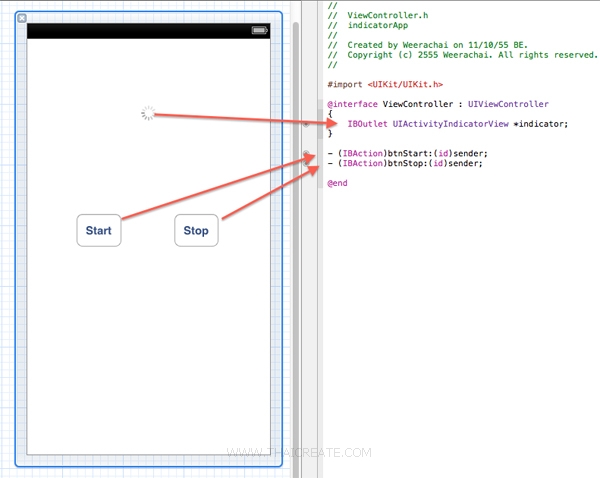Screen dimensions: 600x478
Task: Click UIActivityIndicatorView in the IBOutlet line
Action: pyautogui.click(x=450, y=124)
